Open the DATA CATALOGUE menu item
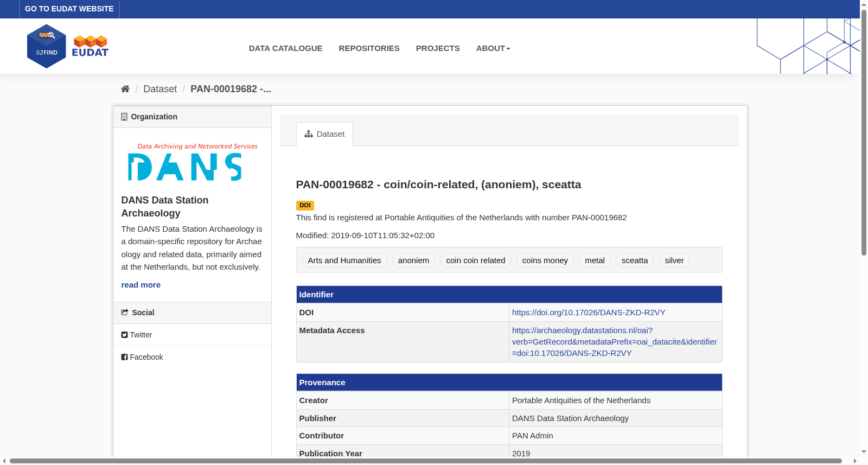The image size is (868, 465). click(x=285, y=48)
